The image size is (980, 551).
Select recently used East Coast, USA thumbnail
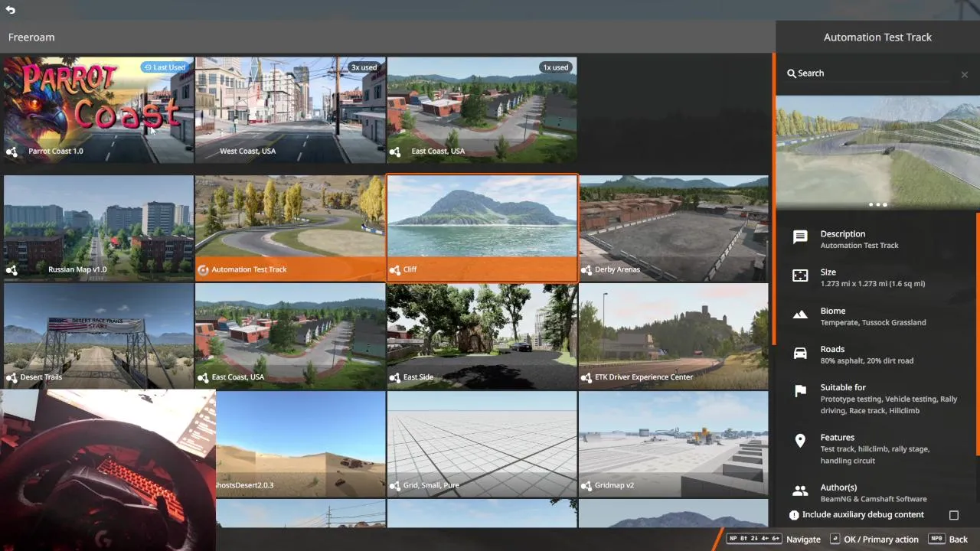(x=482, y=110)
